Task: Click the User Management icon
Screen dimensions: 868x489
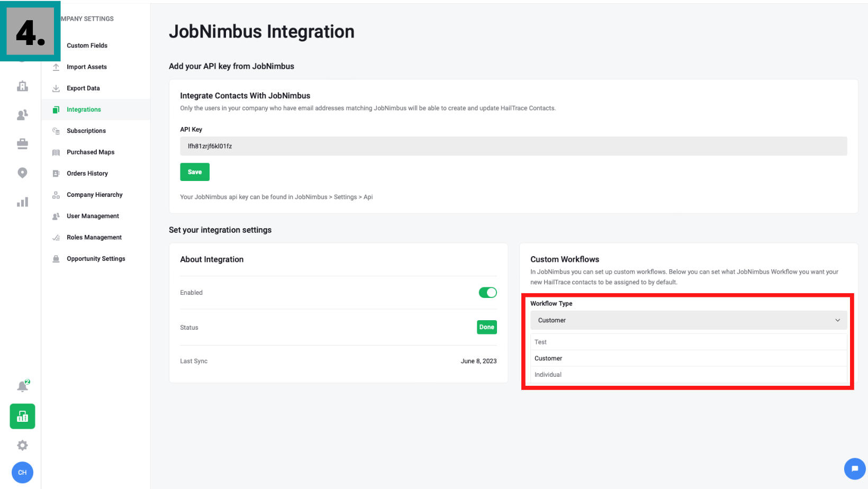Action: (x=56, y=216)
